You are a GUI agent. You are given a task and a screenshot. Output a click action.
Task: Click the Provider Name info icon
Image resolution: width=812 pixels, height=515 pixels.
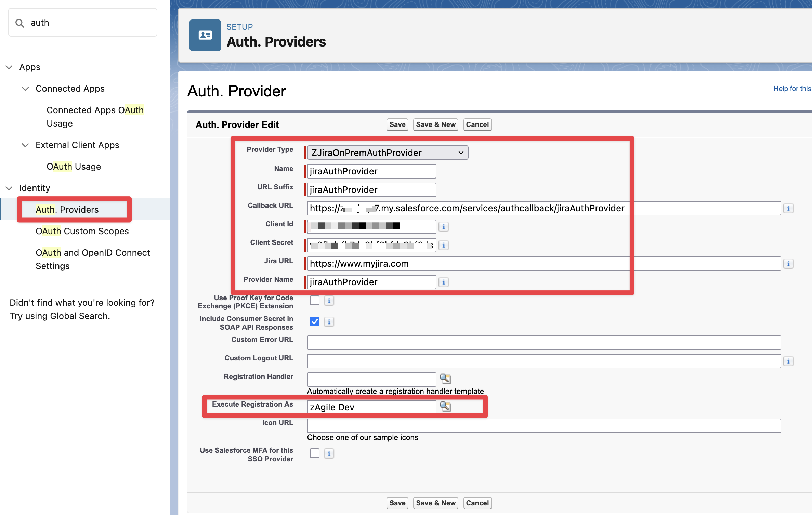click(443, 282)
